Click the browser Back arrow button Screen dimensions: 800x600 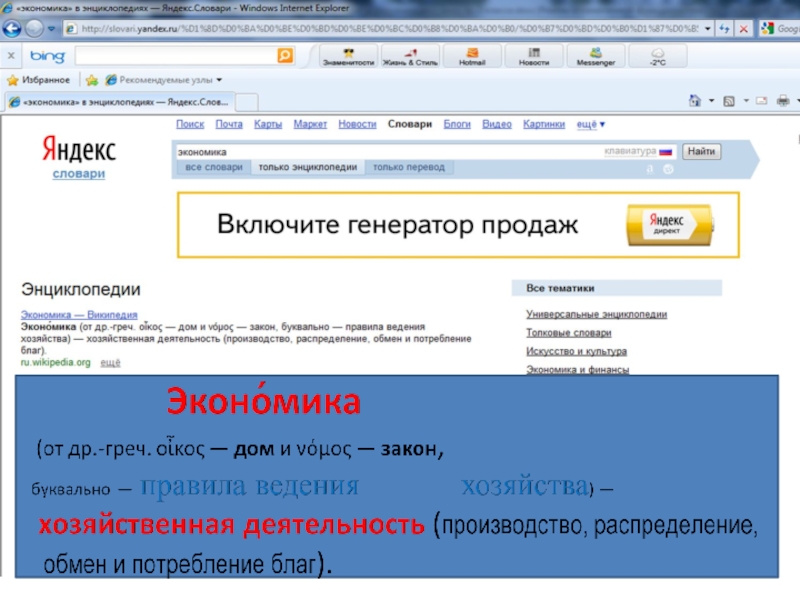12,29
